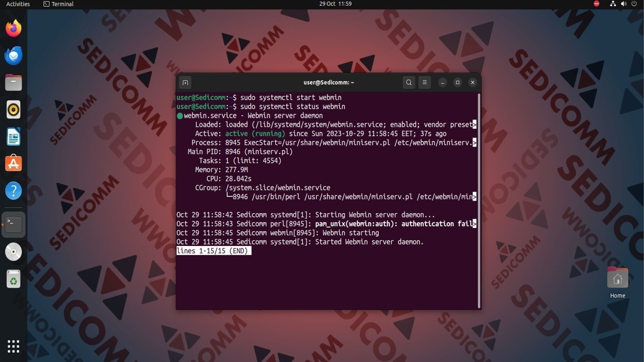Launch Thunderbird mail from the dock
Viewport: 644px width, 362px height.
coord(13,55)
